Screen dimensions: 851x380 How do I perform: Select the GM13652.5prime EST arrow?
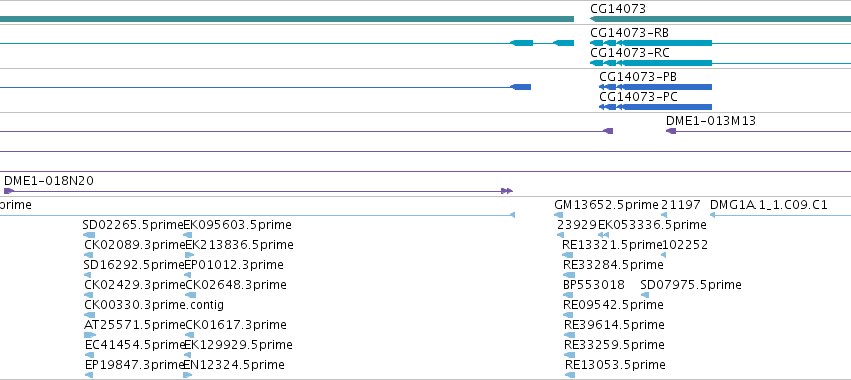click(x=558, y=215)
